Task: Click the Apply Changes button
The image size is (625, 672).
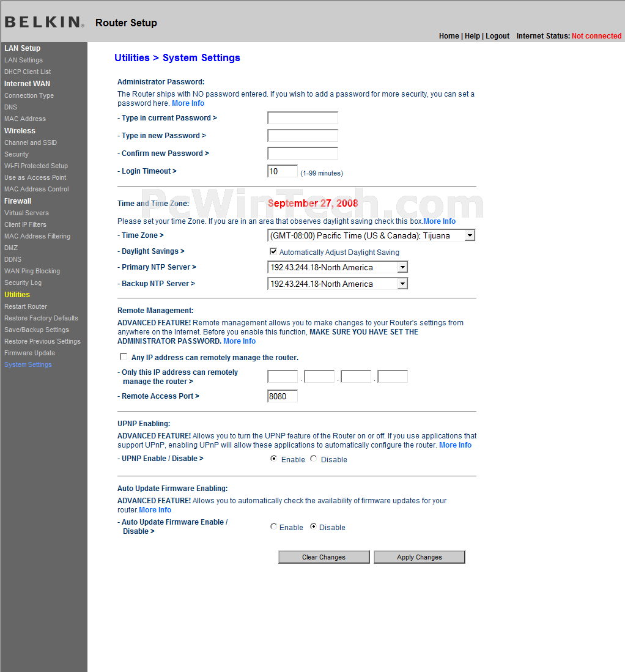Action: (420, 556)
